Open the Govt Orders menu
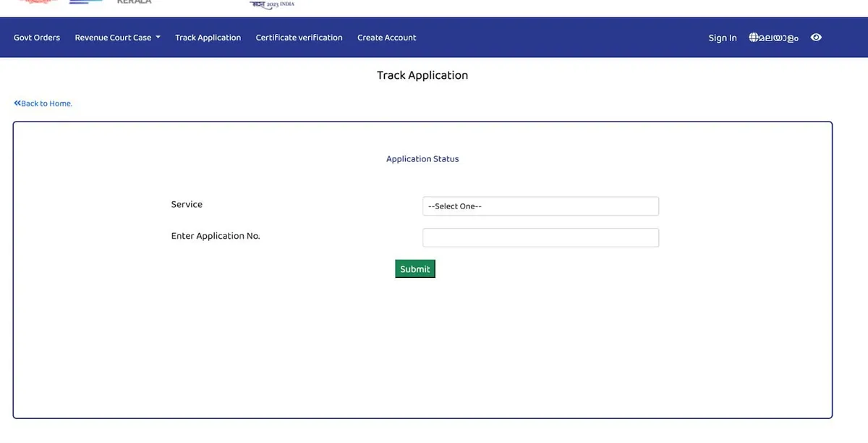Screen dimensions: 868x443 click(x=36, y=37)
